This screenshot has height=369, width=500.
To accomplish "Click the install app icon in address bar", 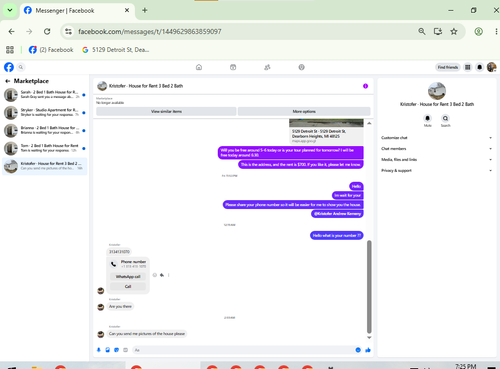I will tap(438, 31).
